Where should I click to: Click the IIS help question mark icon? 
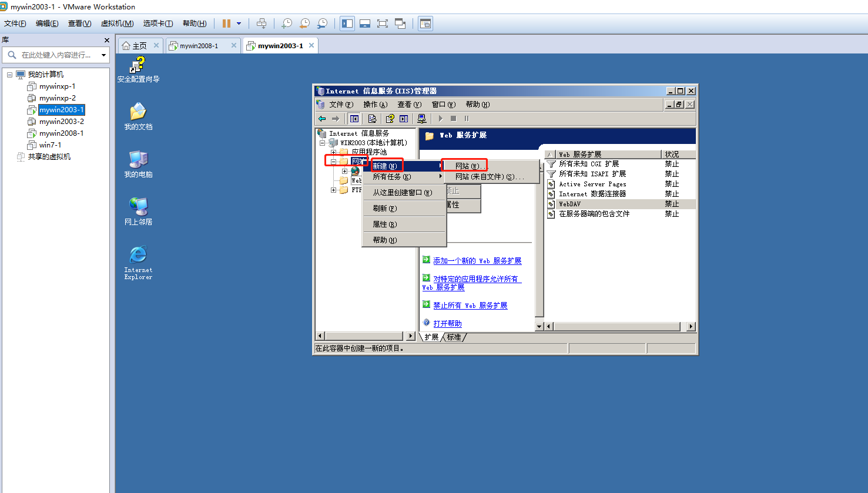[390, 119]
